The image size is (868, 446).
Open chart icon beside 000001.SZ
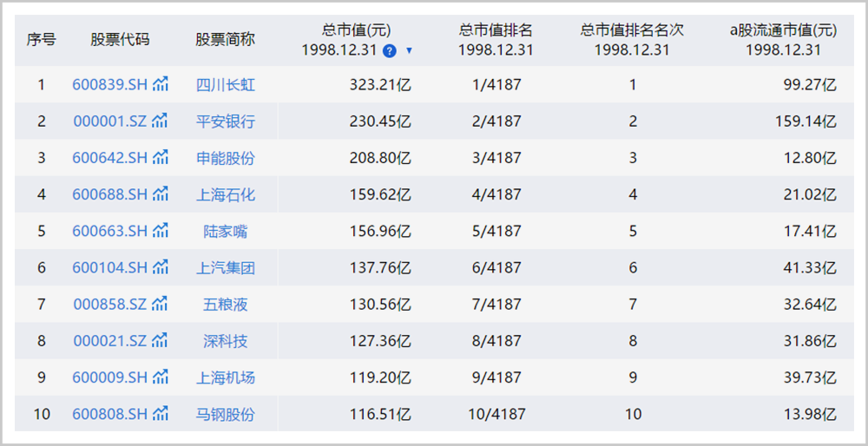(x=160, y=121)
